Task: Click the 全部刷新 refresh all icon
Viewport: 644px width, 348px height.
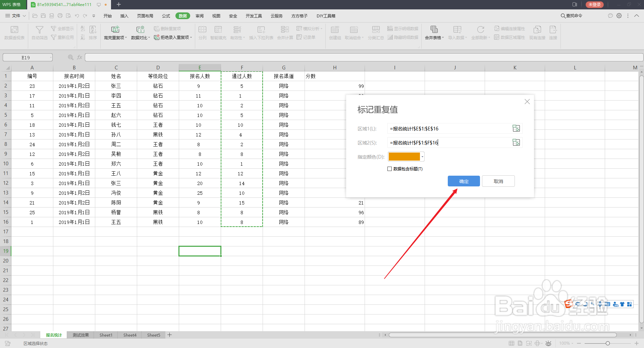Action: 480,30
